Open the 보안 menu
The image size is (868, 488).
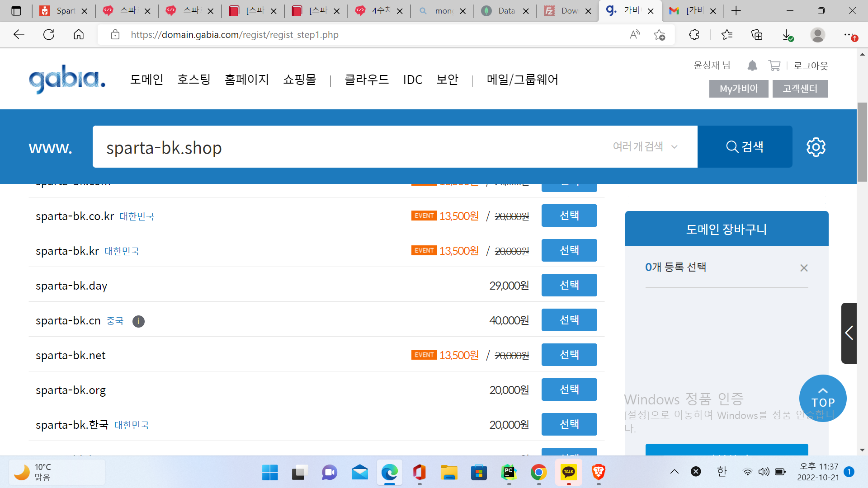(x=447, y=80)
